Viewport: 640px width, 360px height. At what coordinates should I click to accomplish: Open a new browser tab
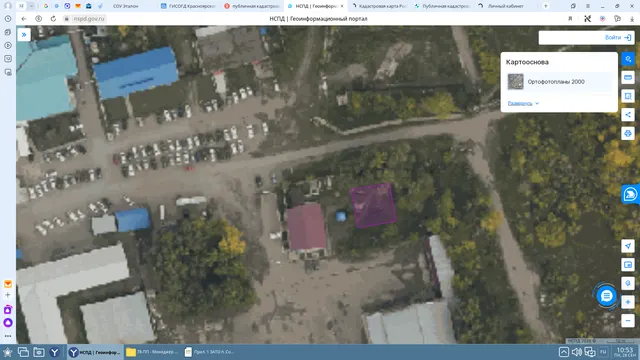(x=546, y=6)
